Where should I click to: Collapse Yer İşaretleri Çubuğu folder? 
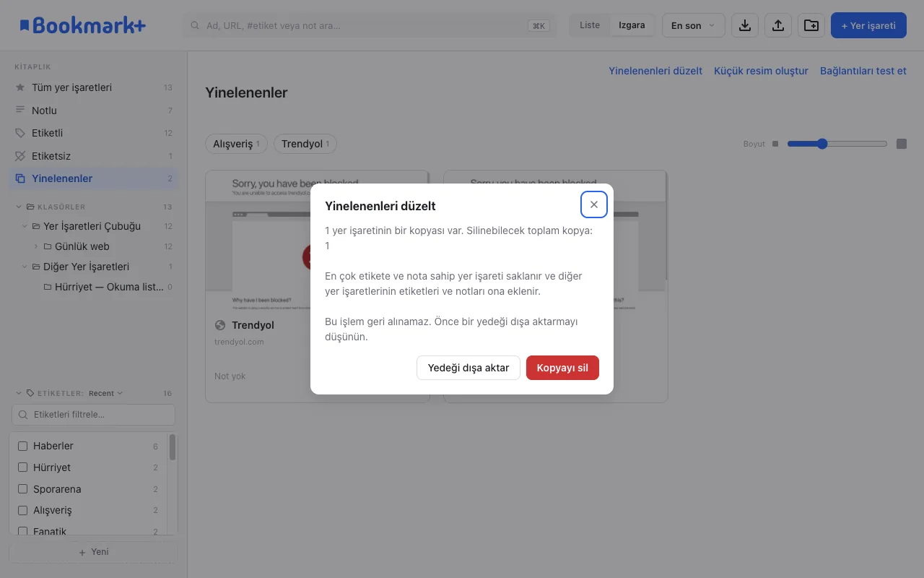pos(25,226)
